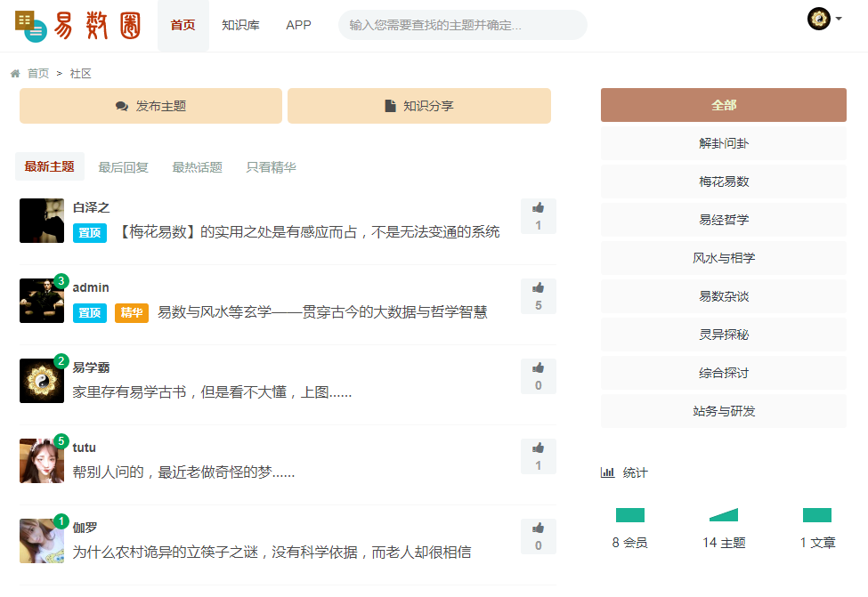The height and width of the screenshot is (597, 868).
Task: Focus the topic search input field
Action: click(x=463, y=26)
